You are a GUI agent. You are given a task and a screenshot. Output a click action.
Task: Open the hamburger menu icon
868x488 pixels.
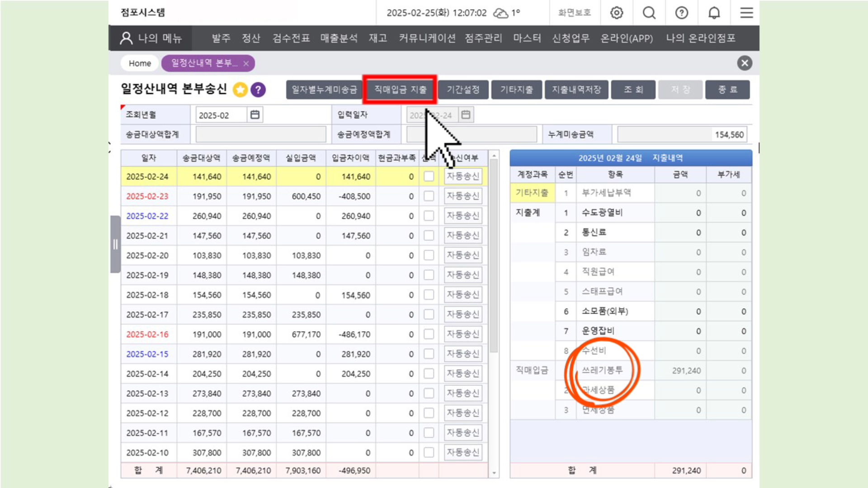click(x=746, y=13)
